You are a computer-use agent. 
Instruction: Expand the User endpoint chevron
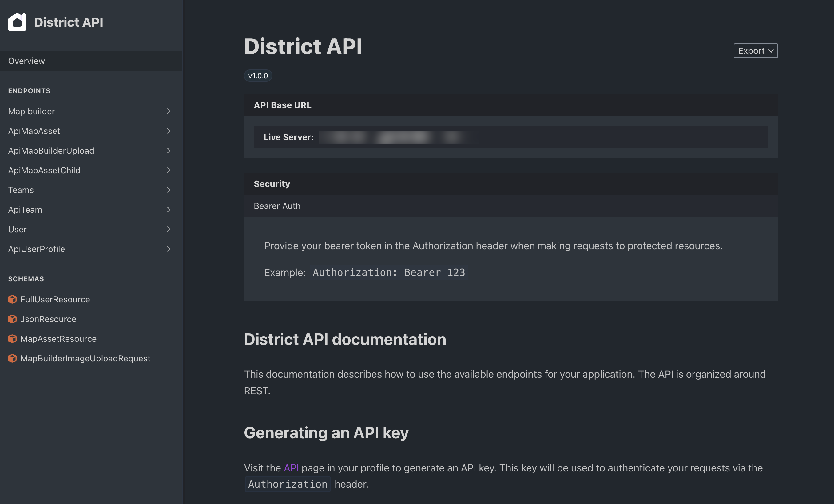click(x=169, y=229)
